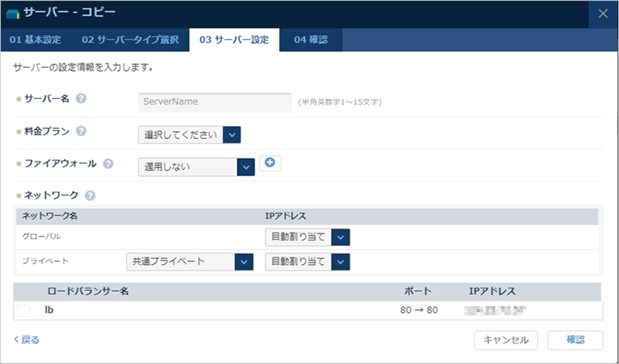The image size is (619, 364).
Task: Select the 03 サーバー設定 tab
Action: point(234,40)
